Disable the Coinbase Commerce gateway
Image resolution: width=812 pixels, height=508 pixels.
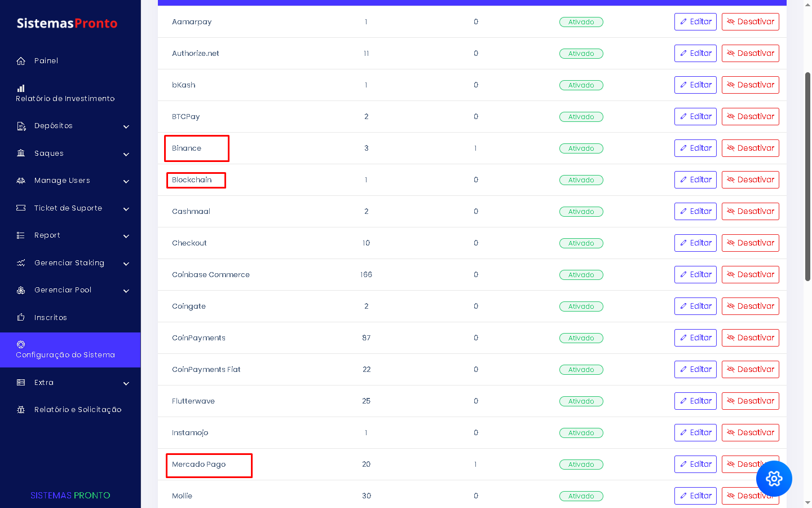[x=750, y=275]
